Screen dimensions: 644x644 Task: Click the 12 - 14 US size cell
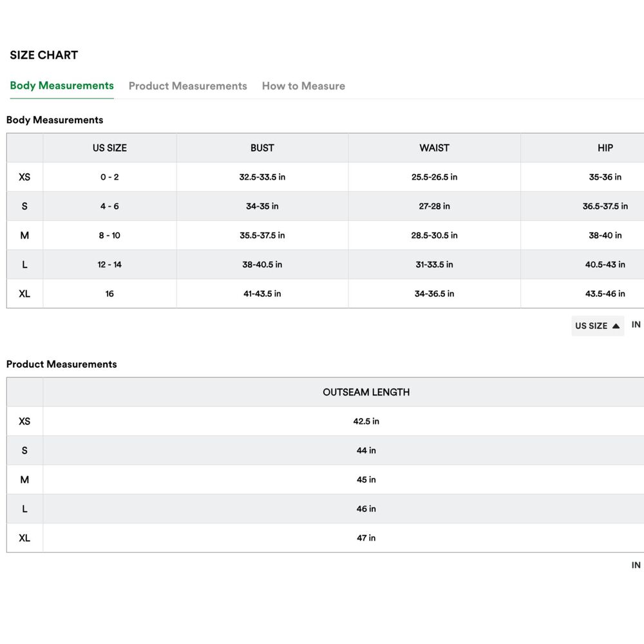[x=109, y=265]
